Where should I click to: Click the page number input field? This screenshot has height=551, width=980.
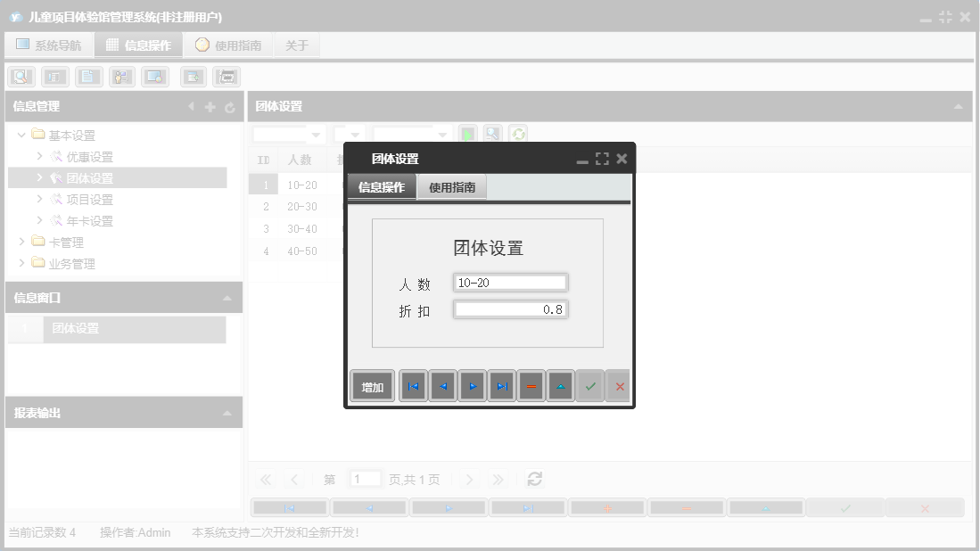(x=365, y=479)
